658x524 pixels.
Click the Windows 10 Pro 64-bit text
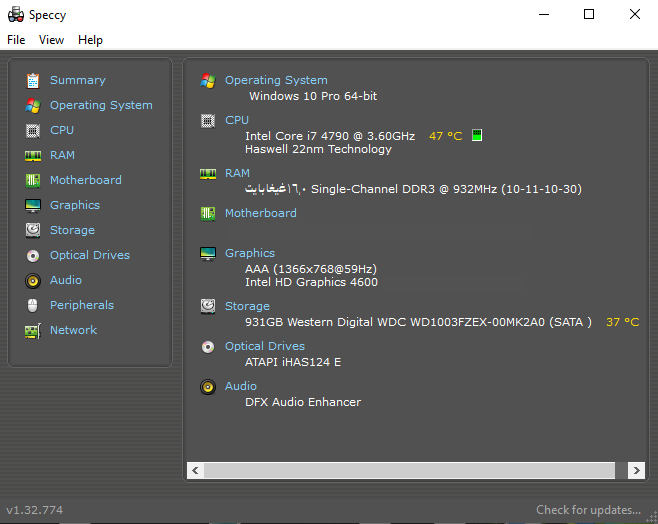313,96
